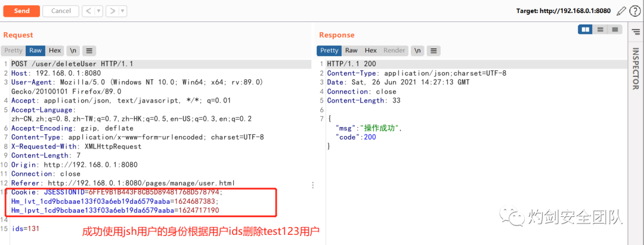The width and height of the screenshot is (644, 245).
Task: Select the Raw tab in Request
Action: pyautogui.click(x=35, y=51)
